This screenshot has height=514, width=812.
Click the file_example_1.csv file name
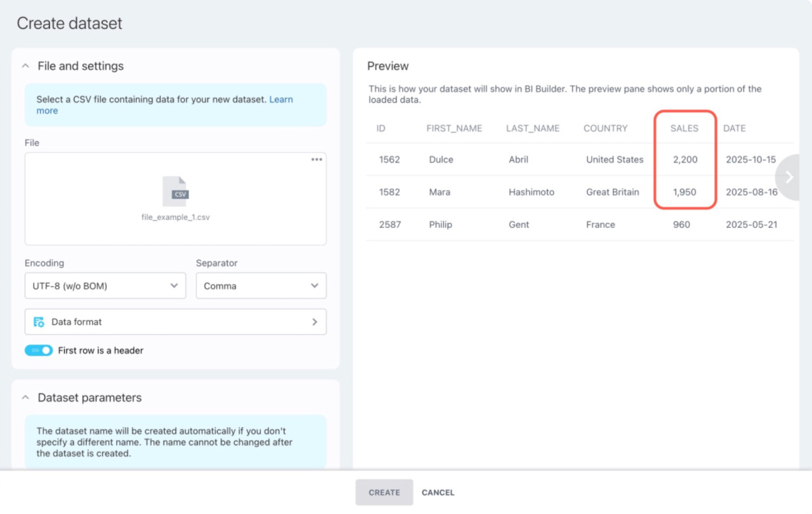(175, 217)
